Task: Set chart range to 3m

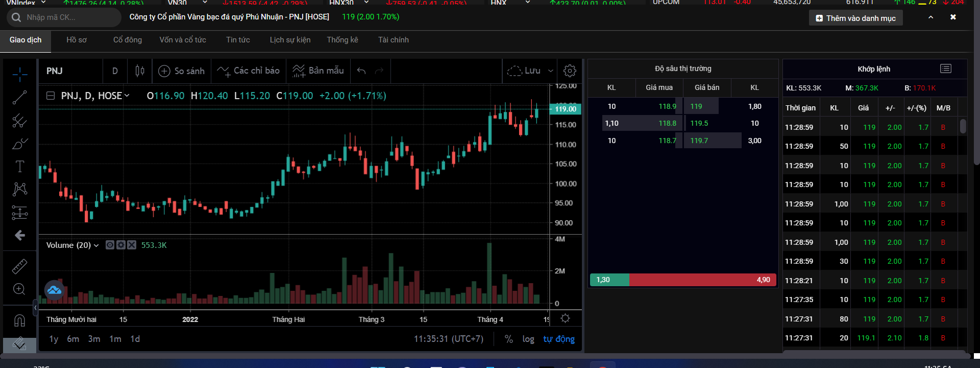Action: [x=94, y=339]
